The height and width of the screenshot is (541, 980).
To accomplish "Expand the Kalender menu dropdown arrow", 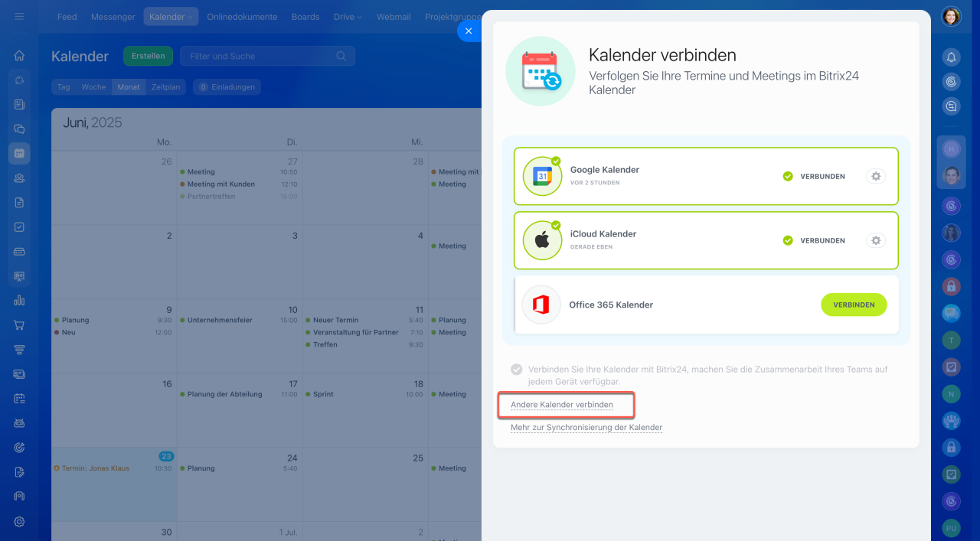I will pos(189,17).
